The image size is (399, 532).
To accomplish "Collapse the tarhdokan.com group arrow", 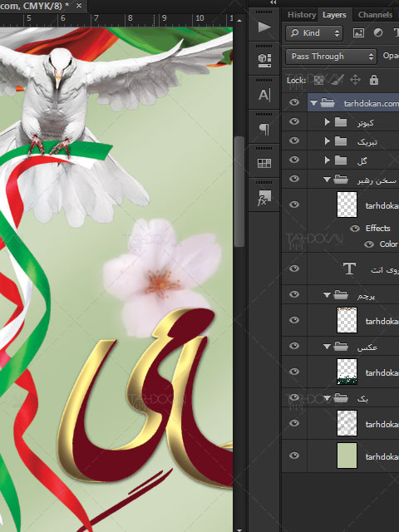I will pyautogui.click(x=313, y=103).
